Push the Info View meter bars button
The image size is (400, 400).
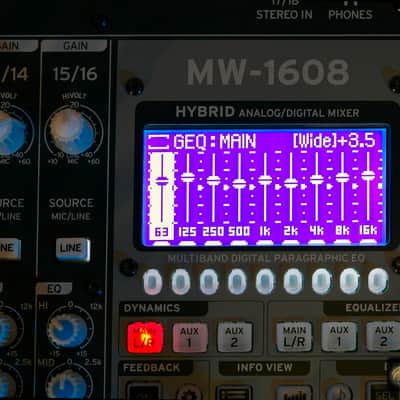pyautogui.click(x=294, y=393)
